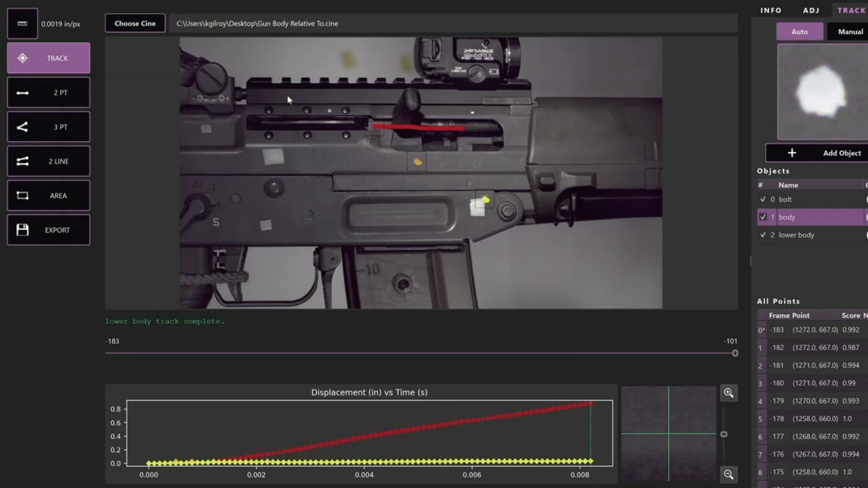Select the 2 PT measurement tool
This screenshot has width=868, height=488.
point(49,92)
